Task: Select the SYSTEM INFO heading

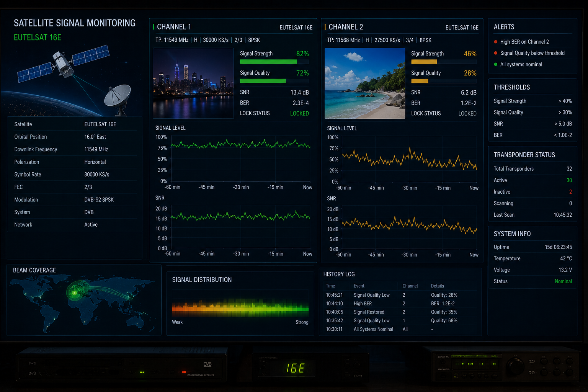Action: (x=512, y=234)
